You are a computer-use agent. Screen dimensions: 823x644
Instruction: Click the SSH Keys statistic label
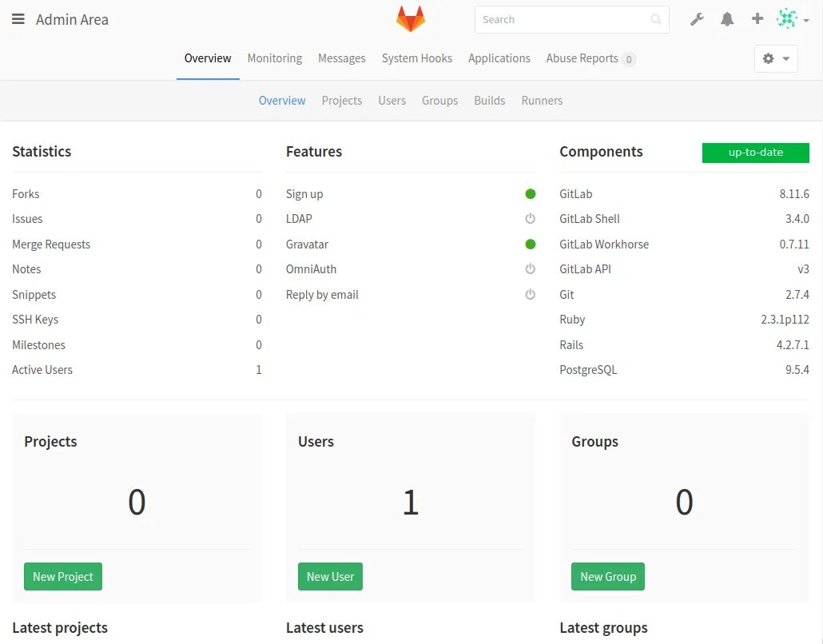[x=35, y=319]
